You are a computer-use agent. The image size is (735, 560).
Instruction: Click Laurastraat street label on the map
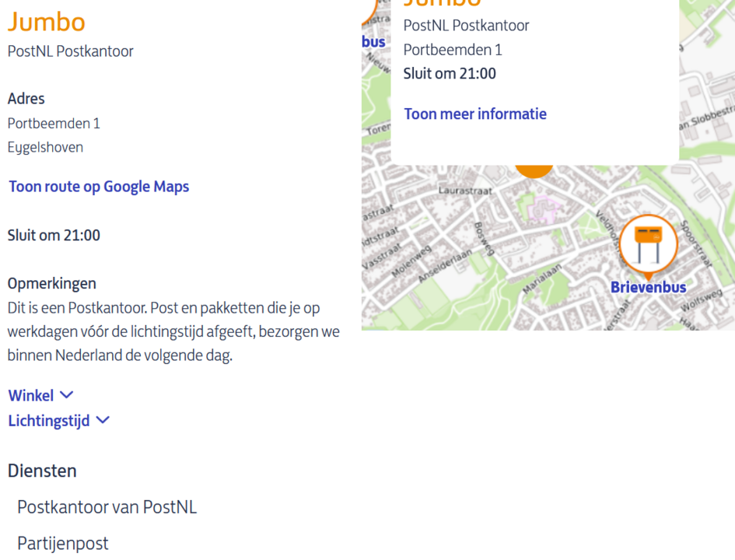click(465, 191)
